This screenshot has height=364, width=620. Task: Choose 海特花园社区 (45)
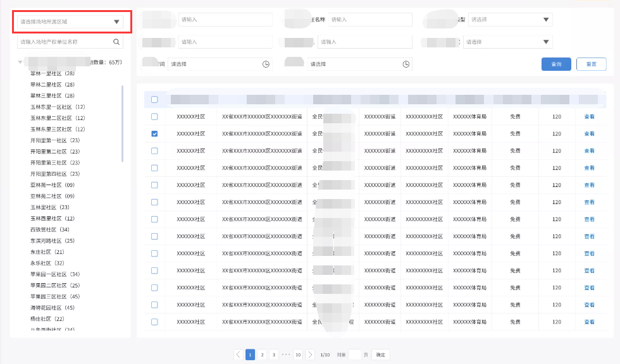[x=53, y=308]
